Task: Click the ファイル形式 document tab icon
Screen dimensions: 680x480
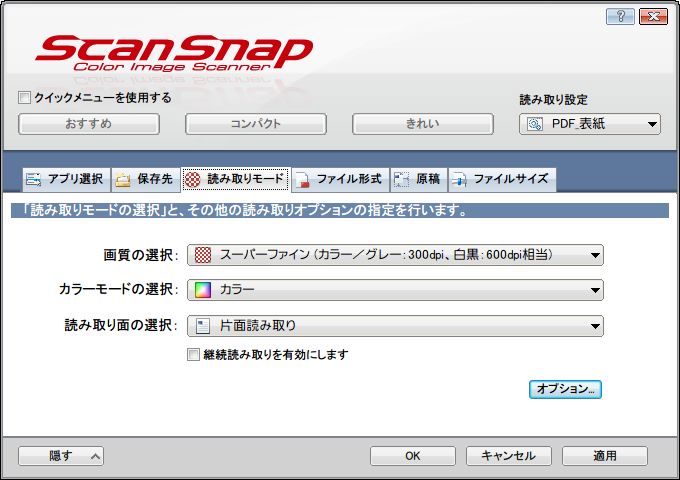Action: pyautogui.click(x=302, y=180)
